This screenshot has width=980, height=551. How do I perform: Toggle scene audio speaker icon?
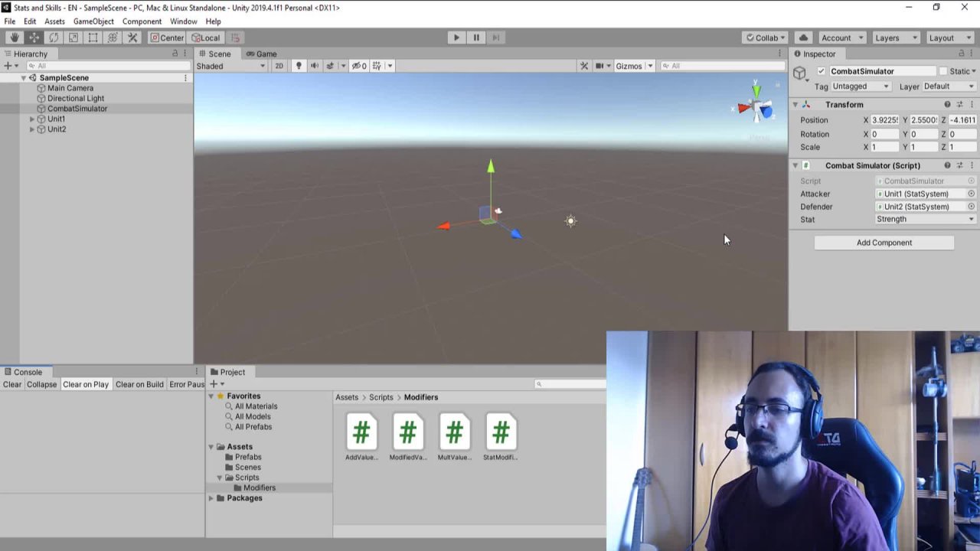point(314,66)
